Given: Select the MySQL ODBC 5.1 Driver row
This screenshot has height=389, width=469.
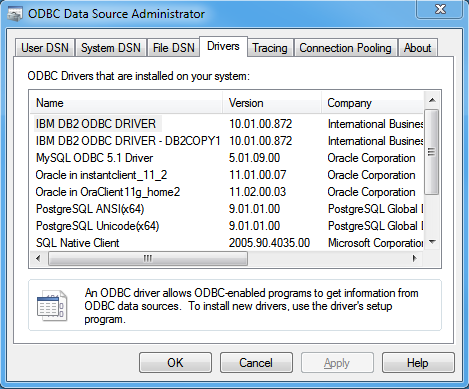Looking at the screenshot, I should pyautogui.click(x=227, y=158).
